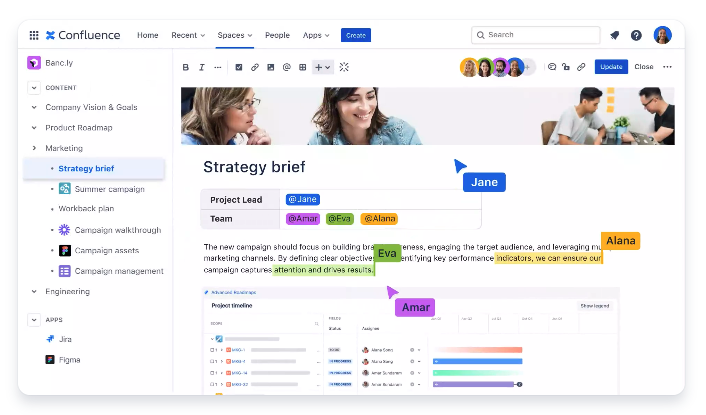706x415 pixels.
Task: Click the blue roadmap timeline bar
Action: [x=477, y=361]
